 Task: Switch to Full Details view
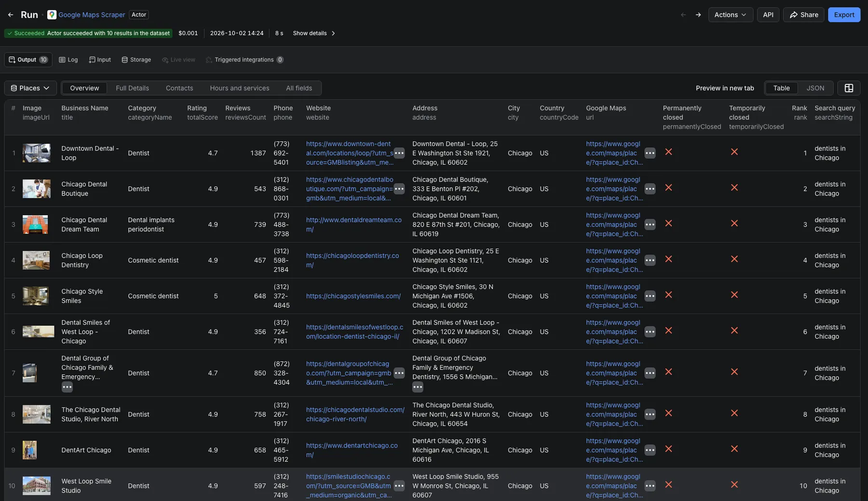point(132,88)
